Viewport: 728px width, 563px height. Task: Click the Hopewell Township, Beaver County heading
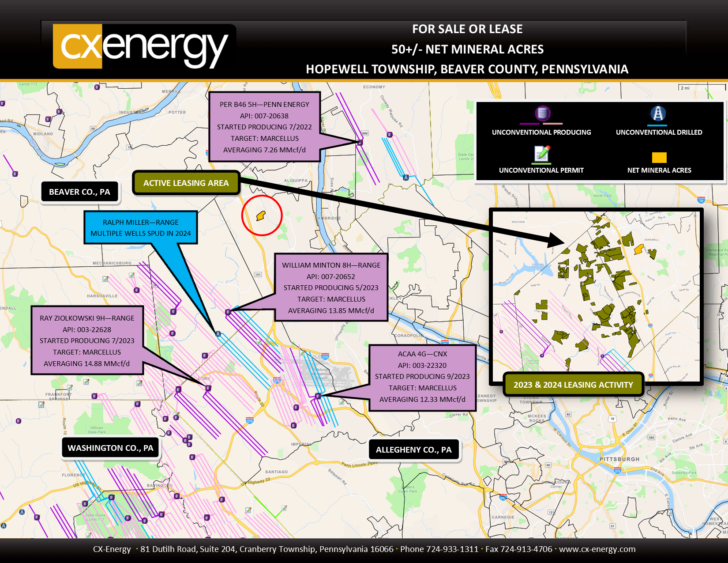(x=467, y=69)
